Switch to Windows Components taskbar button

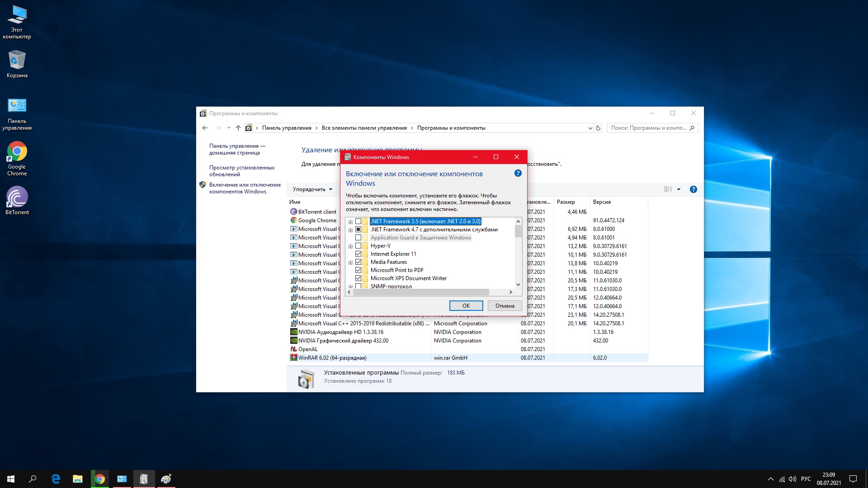point(144,479)
